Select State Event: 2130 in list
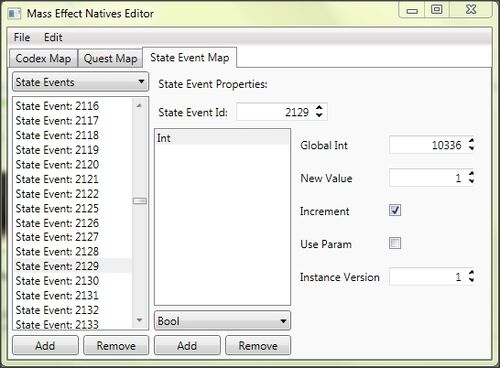Screen dimensions: 500x368 click(73, 281)
